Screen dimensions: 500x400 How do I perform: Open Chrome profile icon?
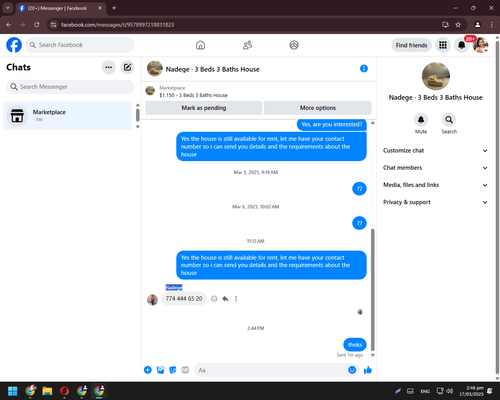click(478, 25)
